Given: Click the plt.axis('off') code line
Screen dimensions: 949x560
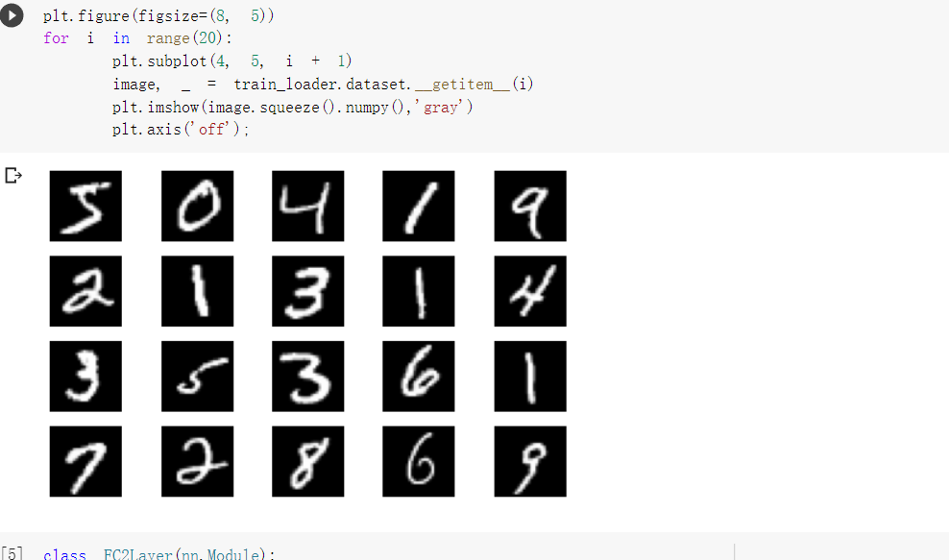Looking at the screenshot, I should [181, 129].
